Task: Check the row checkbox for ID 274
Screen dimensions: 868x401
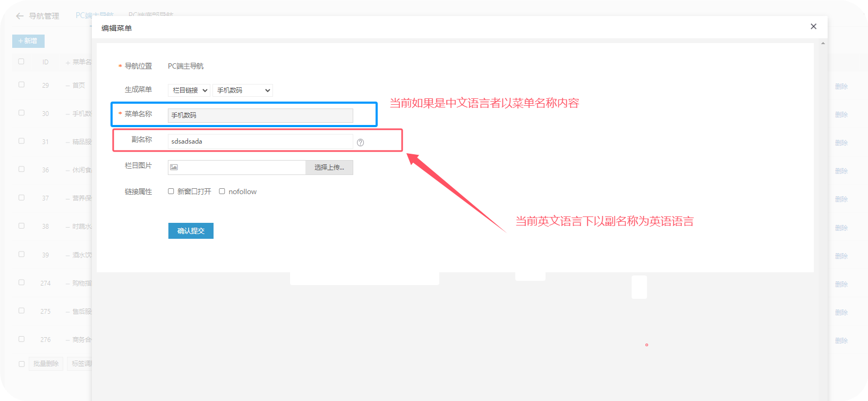Action: pos(21,282)
